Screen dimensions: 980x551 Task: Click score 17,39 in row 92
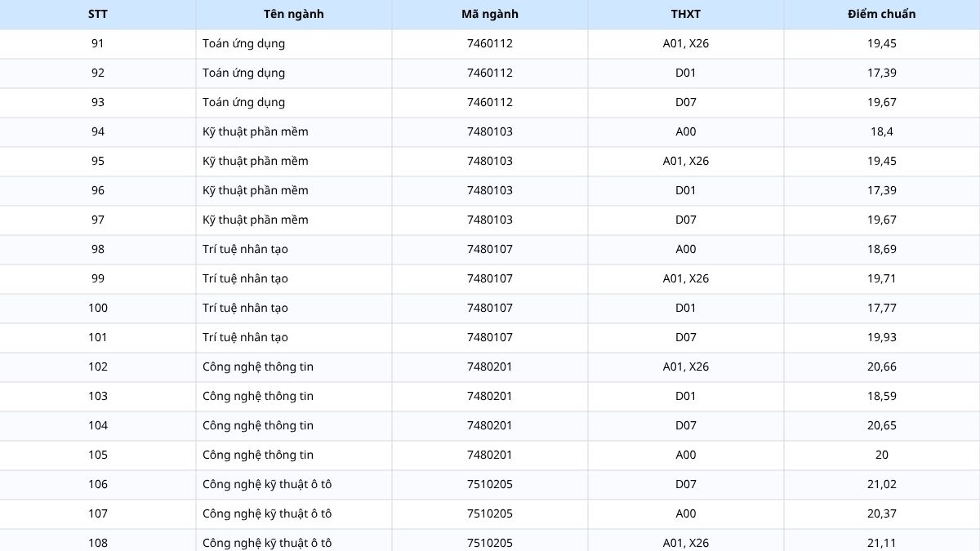[x=882, y=73]
